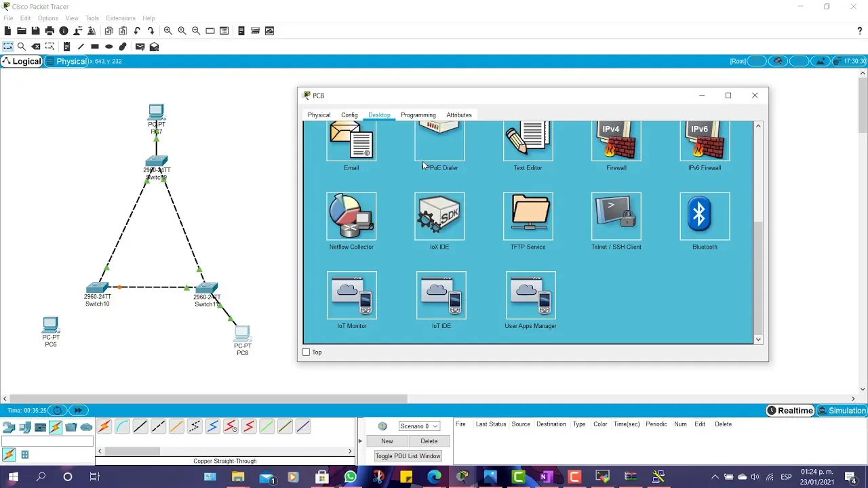
Task: Click the workspace horizontal scrollbar thumb
Action: tap(208, 399)
